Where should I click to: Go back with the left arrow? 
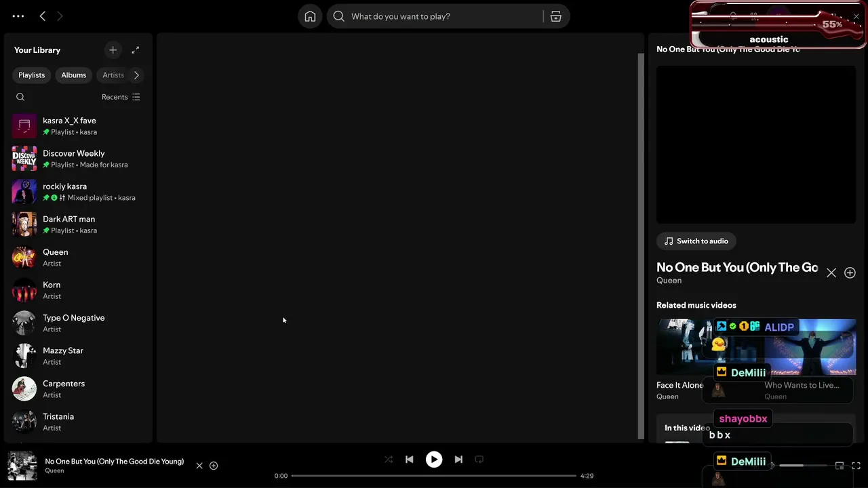coord(43,16)
